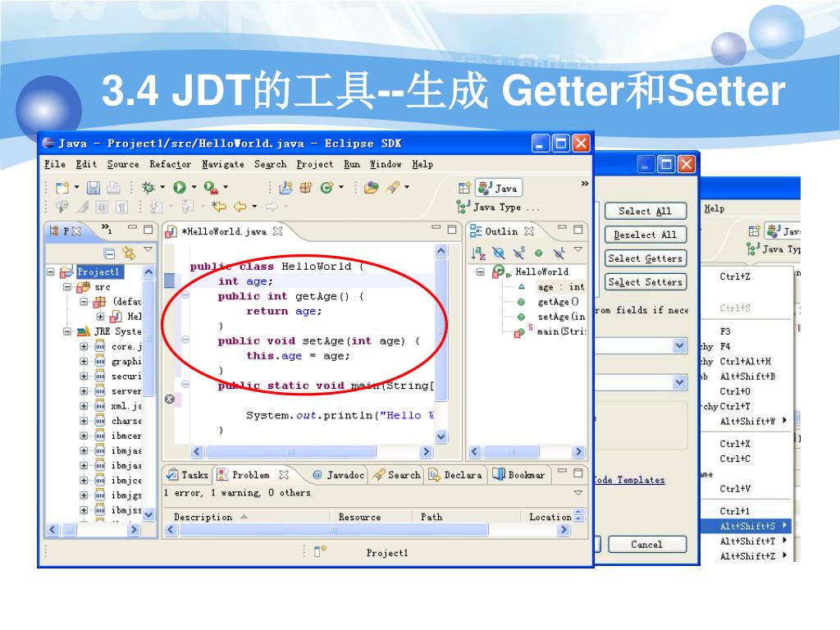Close the Problems tab via its X
This screenshot has height=630, width=840.
[284, 475]
